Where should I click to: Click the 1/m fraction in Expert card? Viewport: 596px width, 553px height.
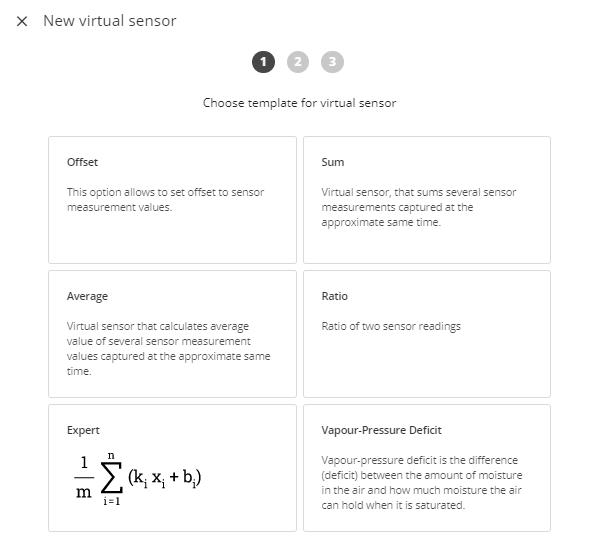coord(84,477)
